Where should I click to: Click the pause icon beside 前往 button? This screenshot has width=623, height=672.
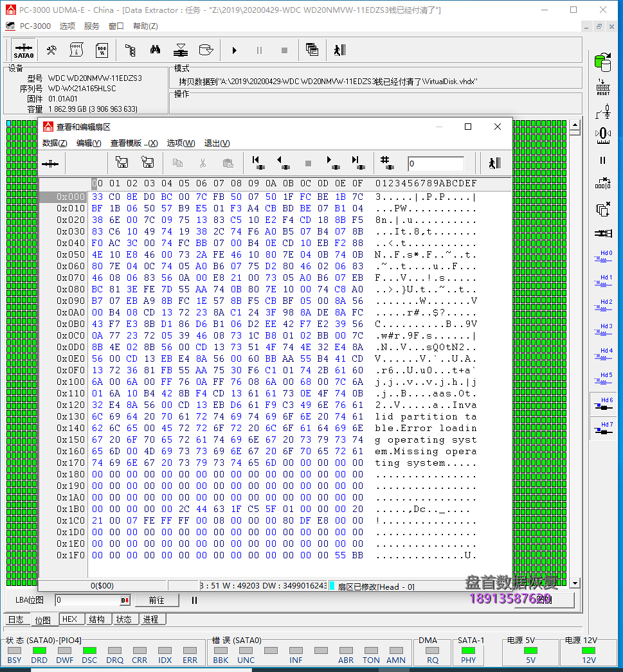(194, 601)
